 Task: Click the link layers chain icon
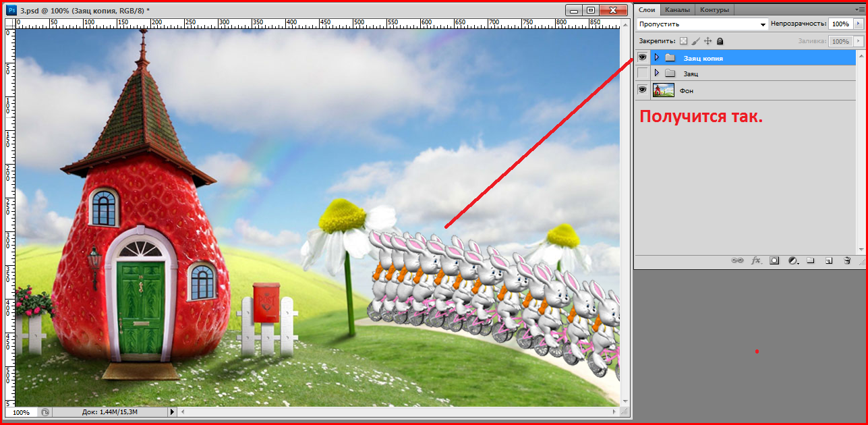(737, 260)
